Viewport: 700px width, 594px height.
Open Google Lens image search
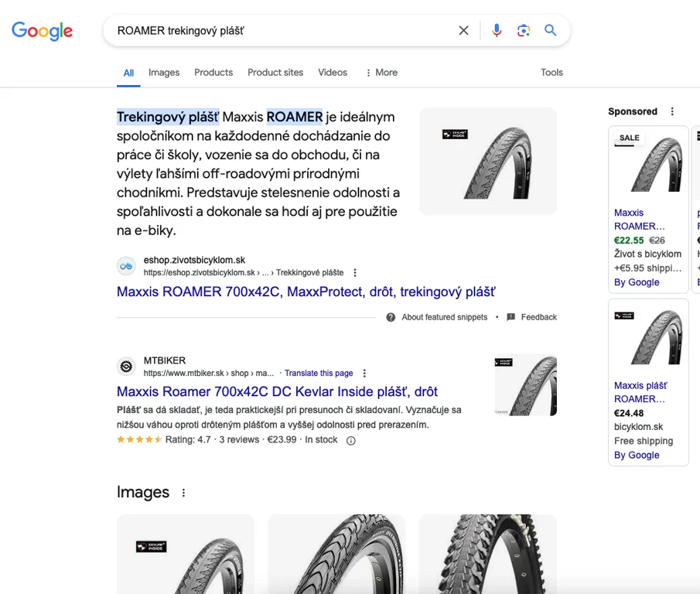pyautogui.click(x=524, y=30)
